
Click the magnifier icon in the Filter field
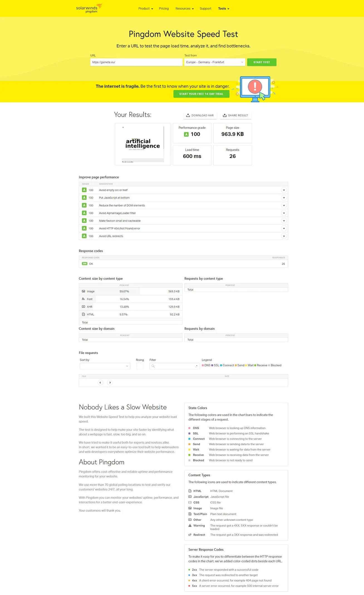pos(153,366)
